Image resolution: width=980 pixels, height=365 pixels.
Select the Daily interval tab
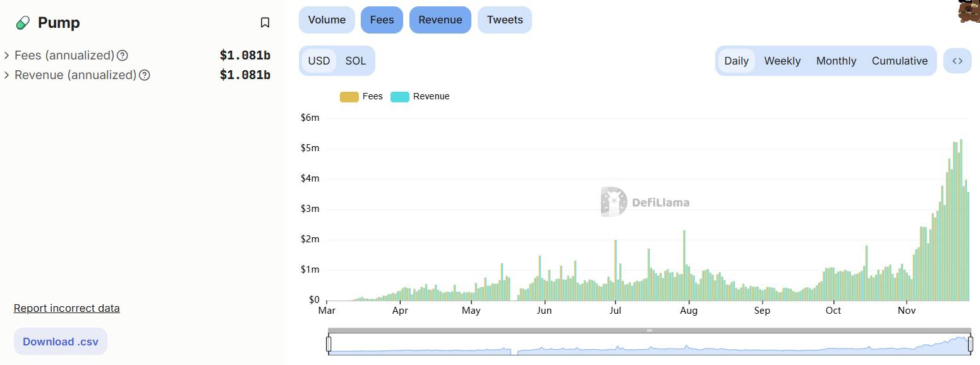(x=736, y=61)
